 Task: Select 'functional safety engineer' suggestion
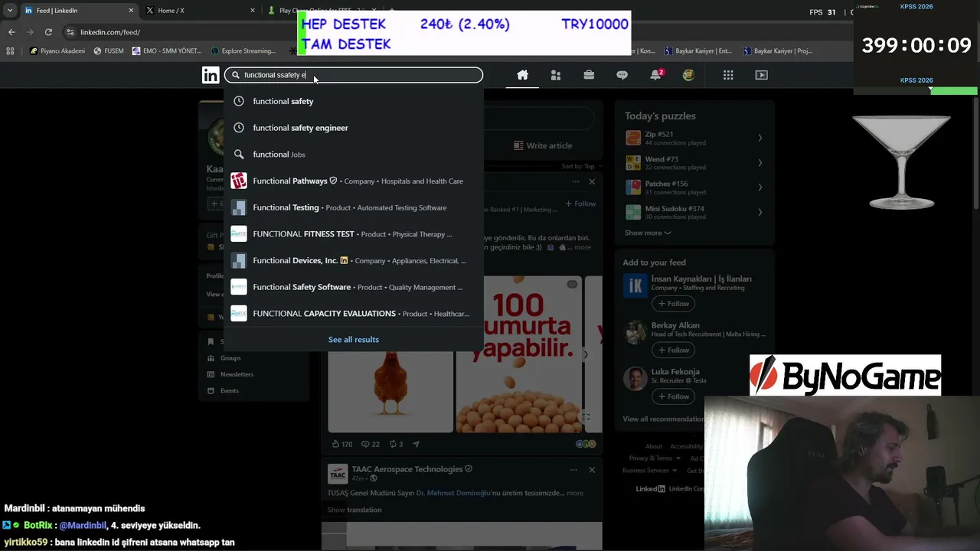tap(354, 128)
